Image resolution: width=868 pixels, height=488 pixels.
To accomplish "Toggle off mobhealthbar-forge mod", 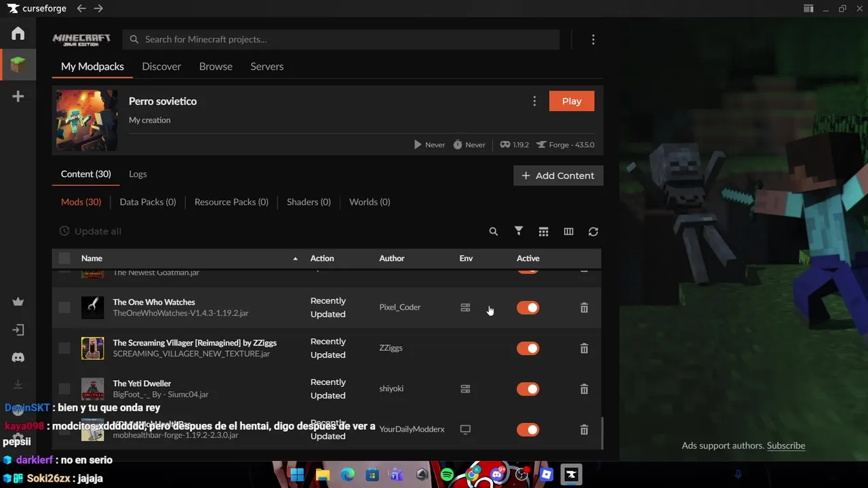I will tap(528, 430).
